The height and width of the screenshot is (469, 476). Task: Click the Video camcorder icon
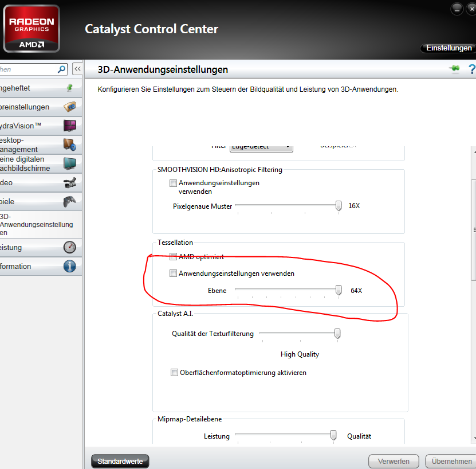[70, 183]
